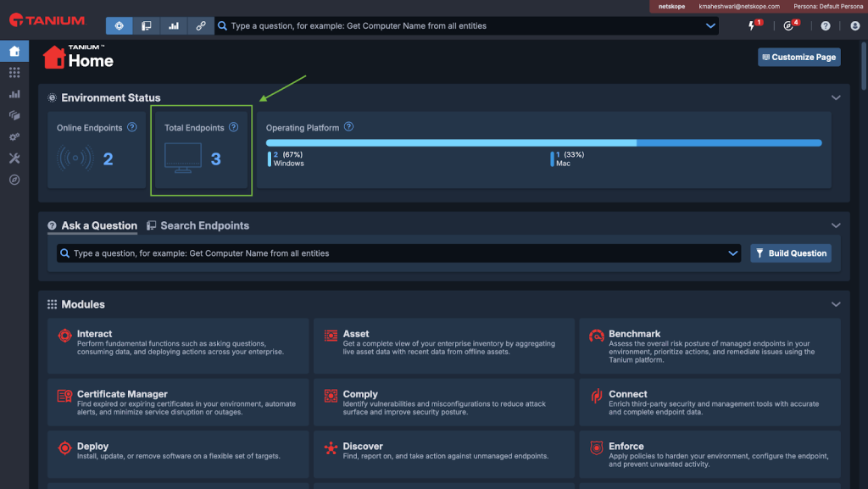Image resolution: width=868 pixels, height=489 pixels.
Task: Open the compass icon in sidebar
Action: 14,180
